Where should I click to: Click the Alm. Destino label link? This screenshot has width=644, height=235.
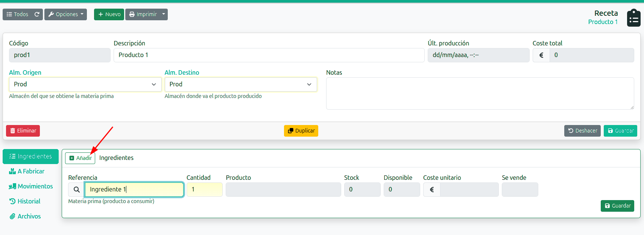[x=182, y=72]
